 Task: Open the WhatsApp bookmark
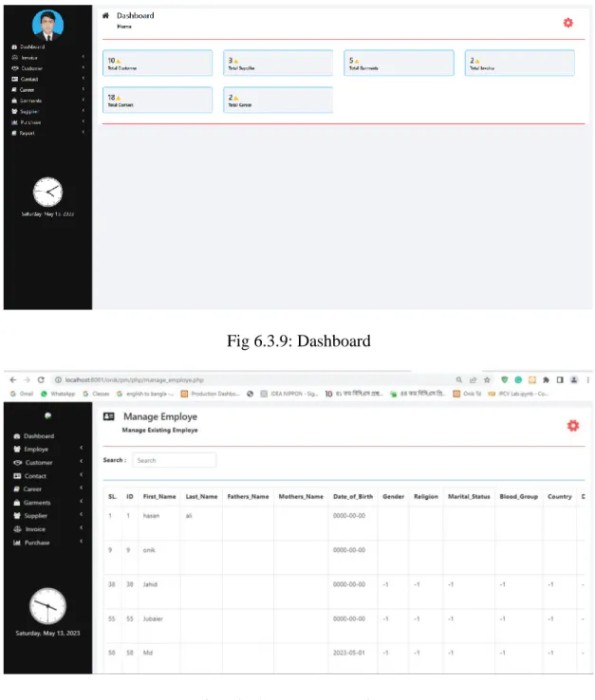(58, 394)
